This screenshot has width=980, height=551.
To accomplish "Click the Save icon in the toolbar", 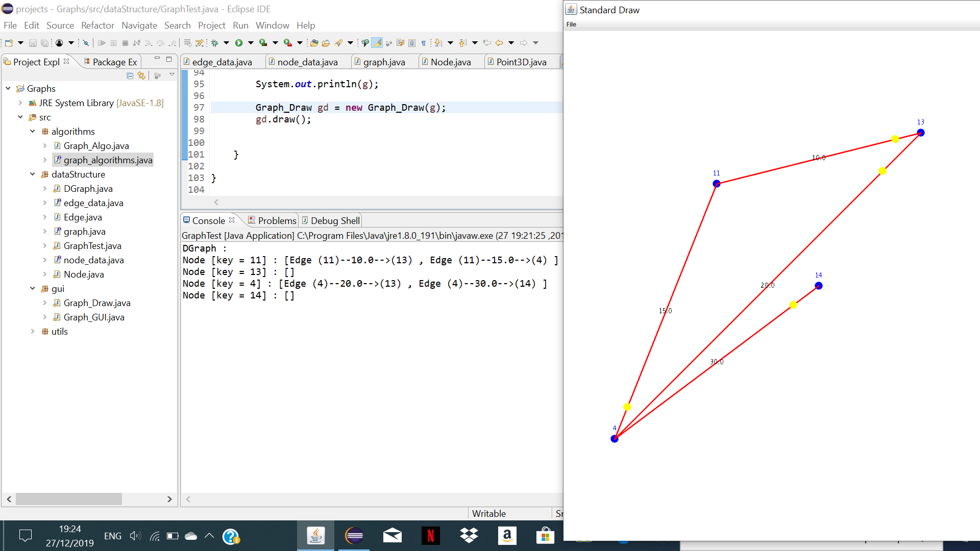I will 33,43.
